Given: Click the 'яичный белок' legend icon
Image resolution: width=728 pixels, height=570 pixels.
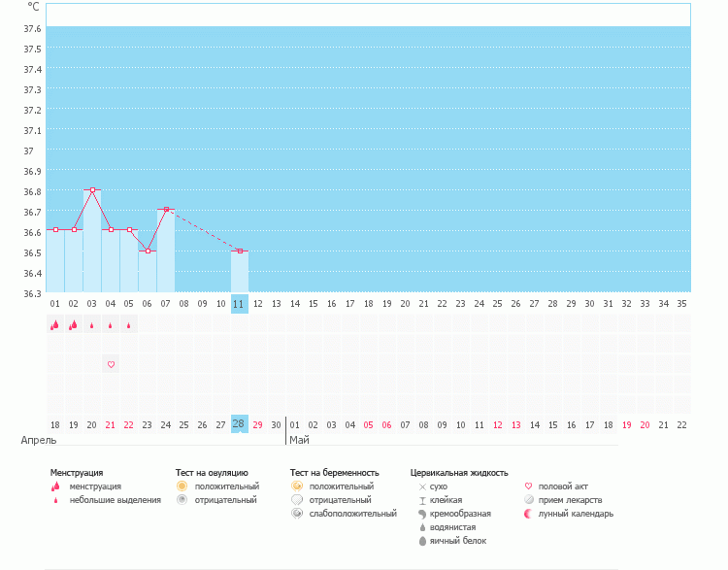Looking at the screenshot, I should click(421, 541).
